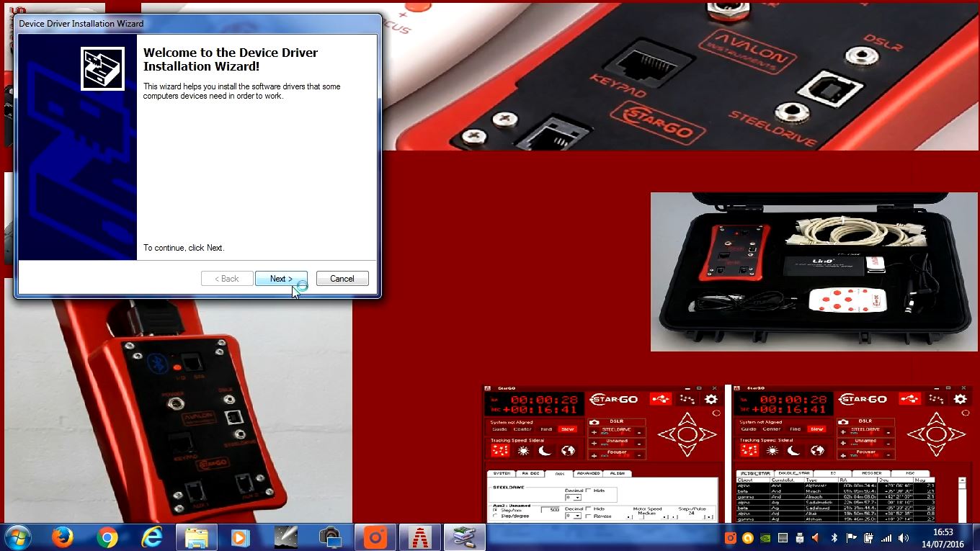
Task: Click the orange speaker tray icon
Action: (x=816, y=538)
